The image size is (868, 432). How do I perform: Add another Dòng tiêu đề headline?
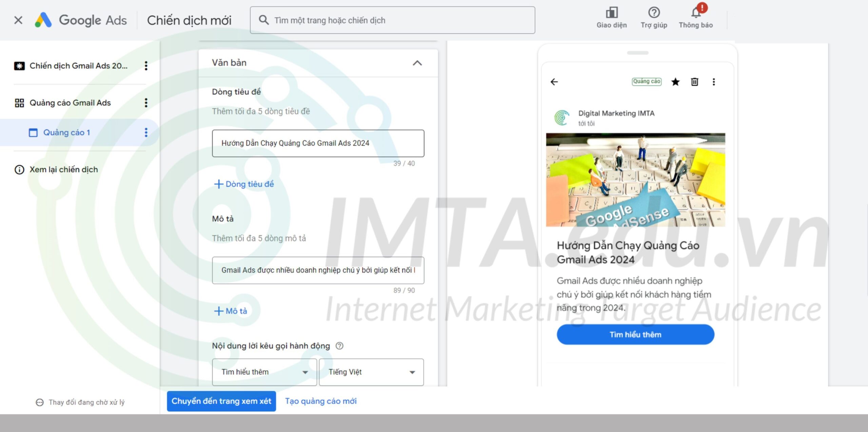pos(244,184)
